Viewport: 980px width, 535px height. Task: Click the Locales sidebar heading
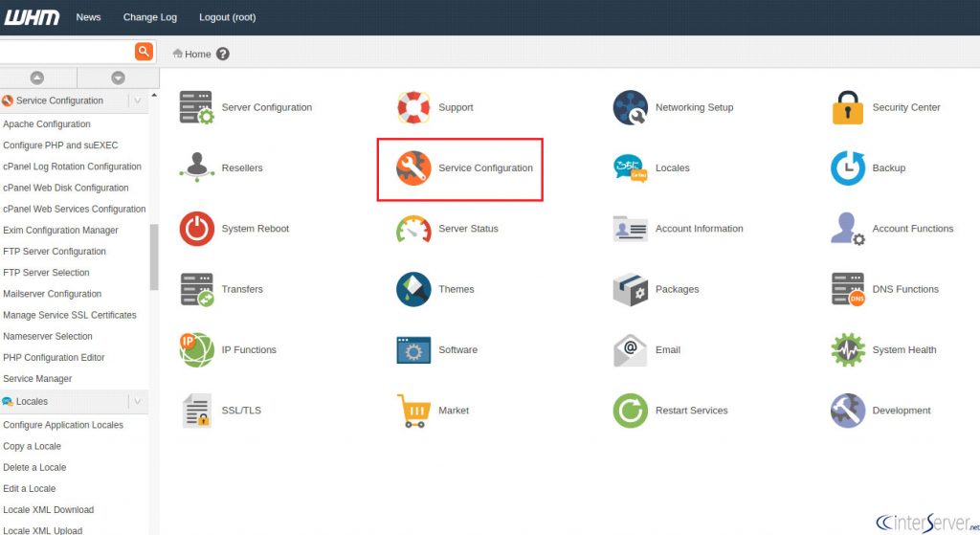point(32,401)
